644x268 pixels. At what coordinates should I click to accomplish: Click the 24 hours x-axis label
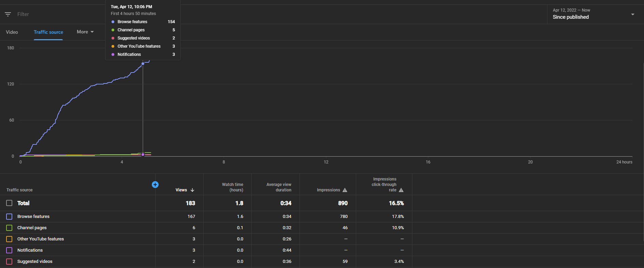point(624,162)
